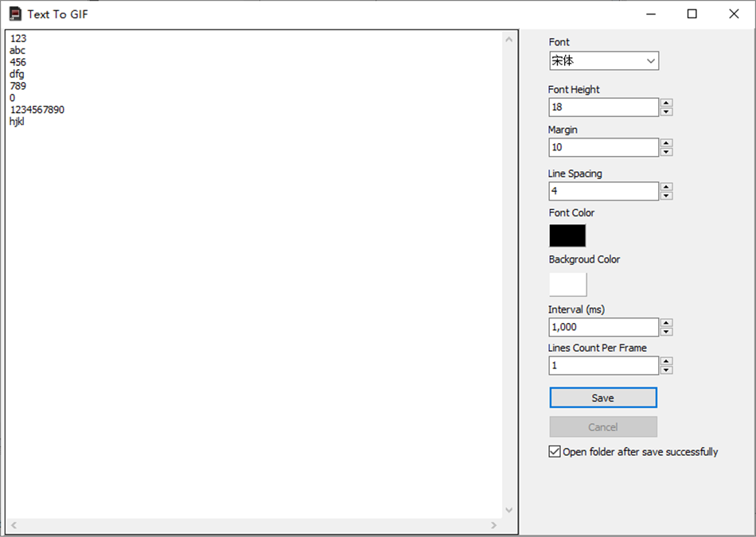Place cursor on the '456' line
This screenshot has height=537, width=756.
pyautogui.click(x=18, y=62)
